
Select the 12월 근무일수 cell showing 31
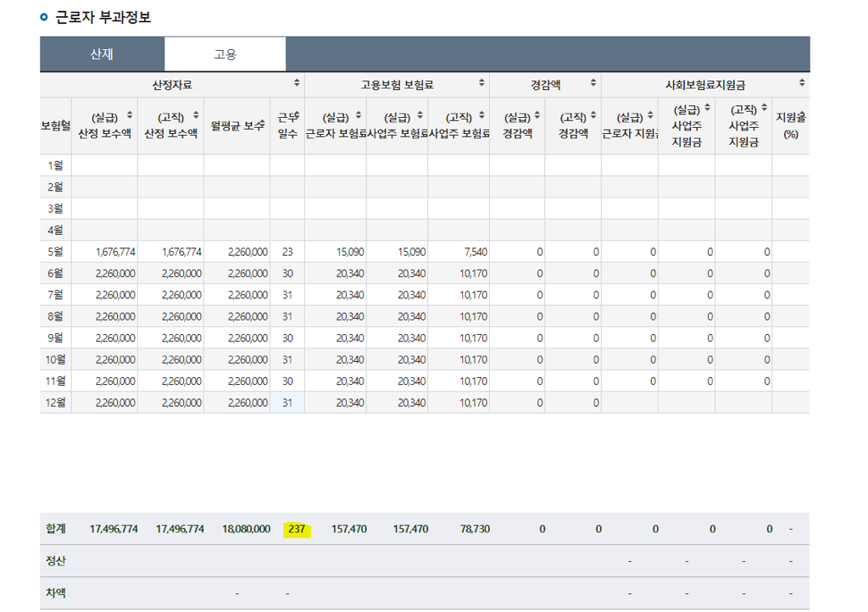287,403
